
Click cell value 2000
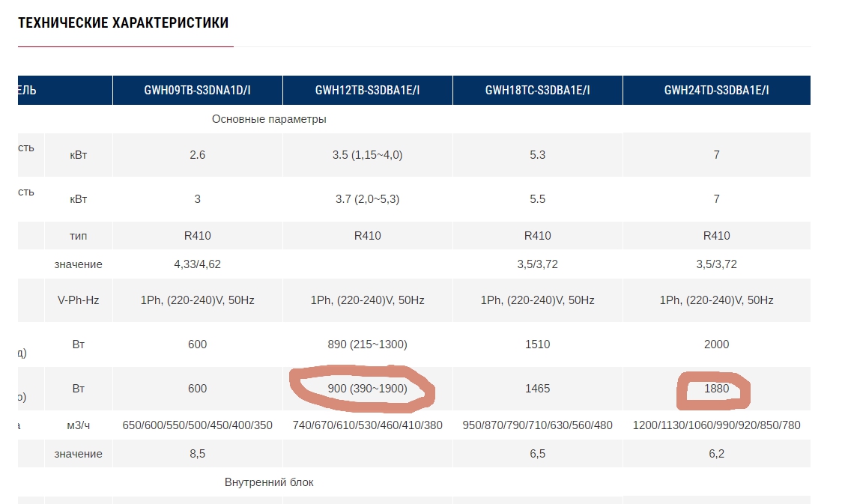coord(717,344)
